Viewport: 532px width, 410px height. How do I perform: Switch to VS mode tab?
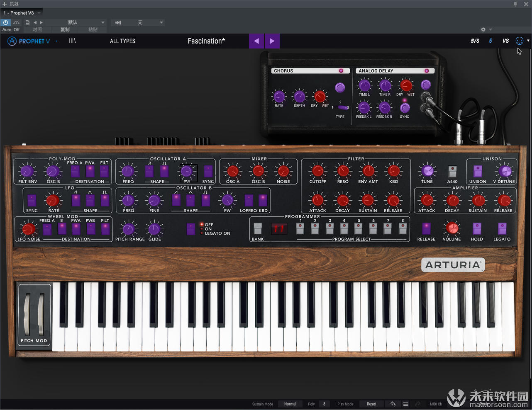pos(505,41)
